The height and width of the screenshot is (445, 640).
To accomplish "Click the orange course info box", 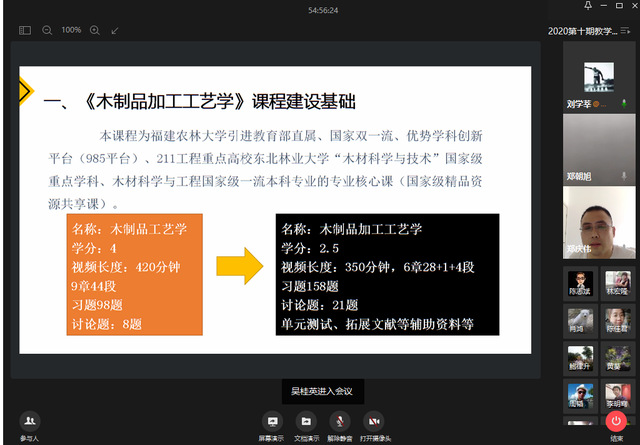I will pos(135,274).
